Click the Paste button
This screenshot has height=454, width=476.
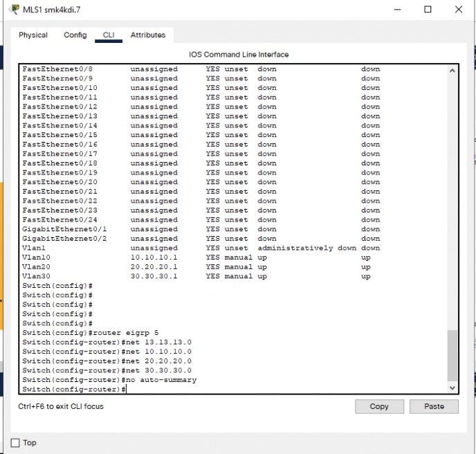coord(434,406)
